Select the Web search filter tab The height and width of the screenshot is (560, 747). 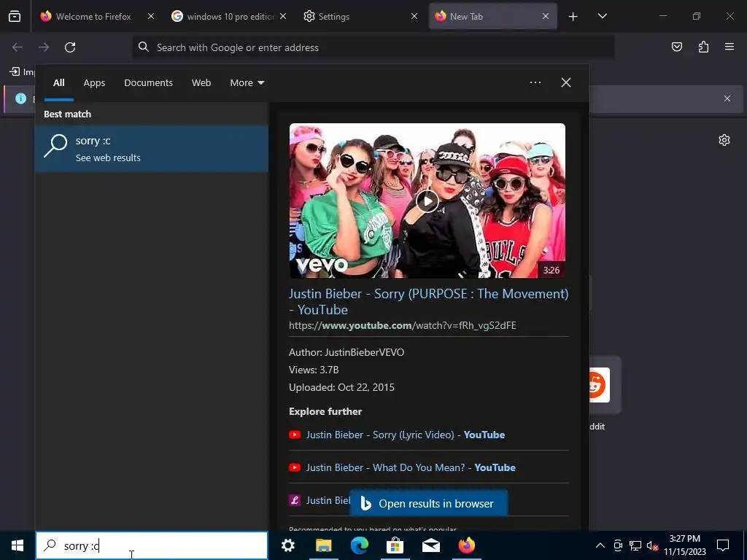(201, 83)
